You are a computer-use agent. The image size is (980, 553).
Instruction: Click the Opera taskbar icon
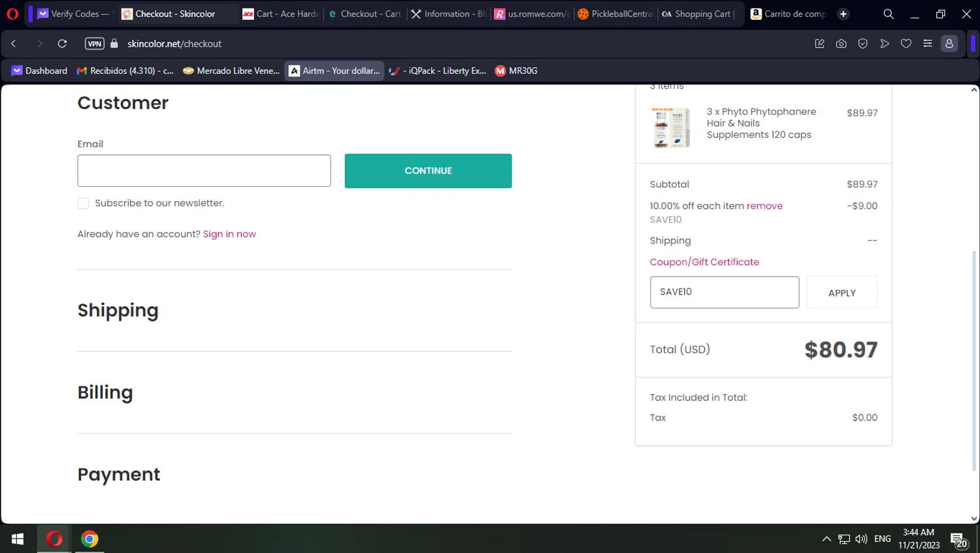[54, 539]
